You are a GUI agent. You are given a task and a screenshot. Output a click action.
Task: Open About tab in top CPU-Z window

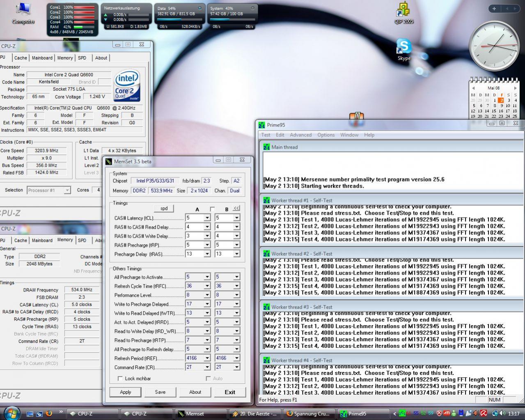coord(101,58)
